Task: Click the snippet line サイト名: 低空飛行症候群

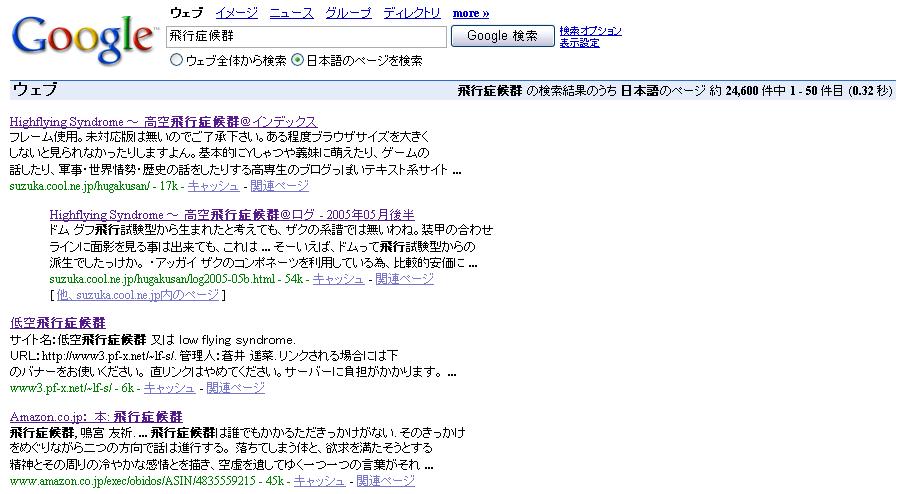Action: [153, 340]
